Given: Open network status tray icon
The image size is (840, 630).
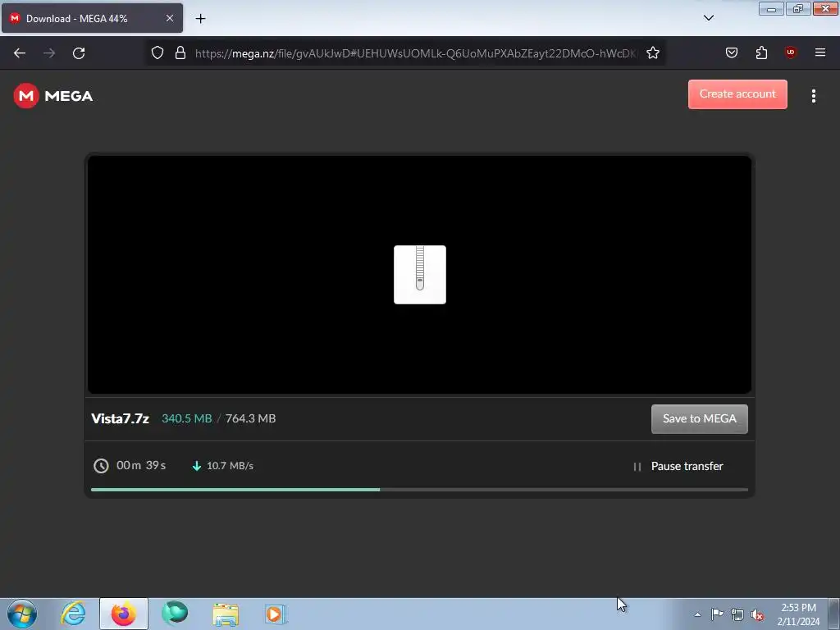Looking at the screenshot, I should pyautogui.click(x=737, y=614).
